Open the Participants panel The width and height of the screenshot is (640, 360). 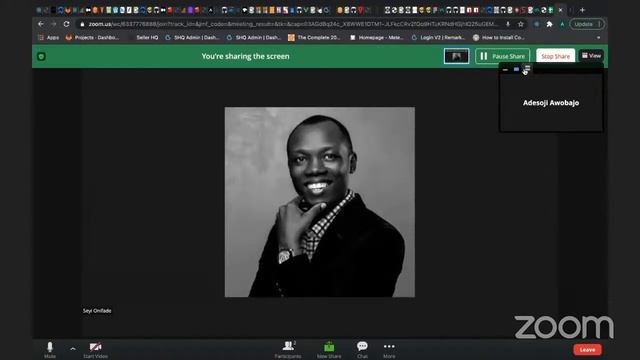[x=288, y=350]
